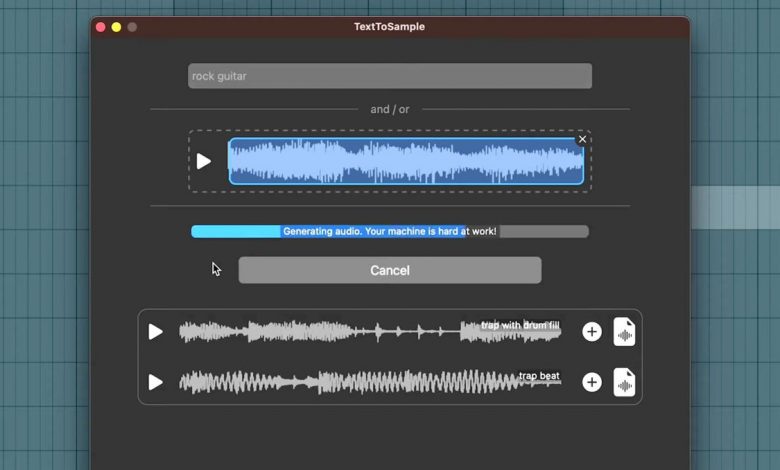
Task: Click the generation progress bar
Action: [x=390, y=231]
